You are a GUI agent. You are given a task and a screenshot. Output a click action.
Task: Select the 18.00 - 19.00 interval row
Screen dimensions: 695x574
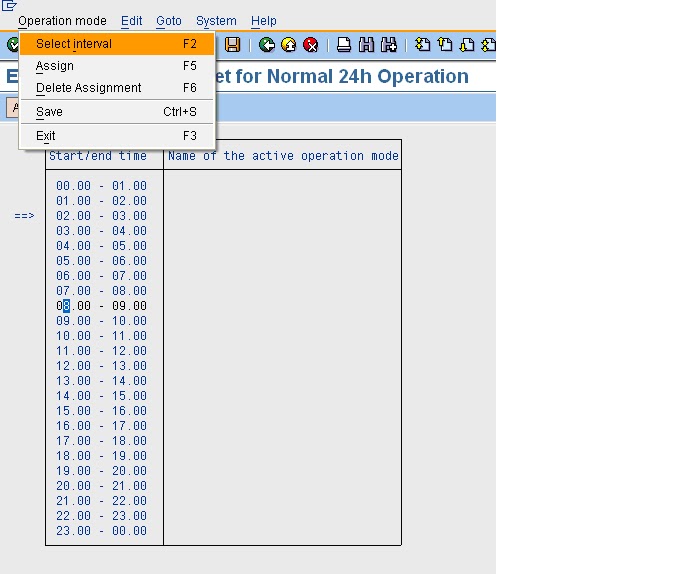pos(102,456)
